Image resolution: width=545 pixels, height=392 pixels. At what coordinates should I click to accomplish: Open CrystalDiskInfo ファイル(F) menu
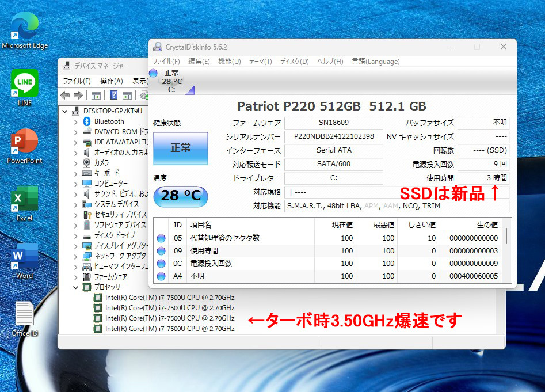point(166,62)
